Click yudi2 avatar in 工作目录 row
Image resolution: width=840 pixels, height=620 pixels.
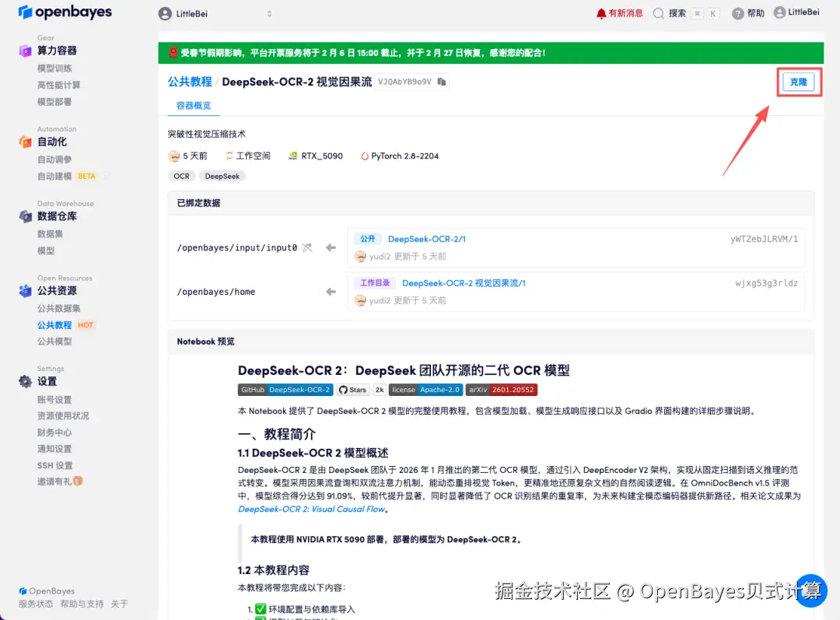click(x=361, y=300)
